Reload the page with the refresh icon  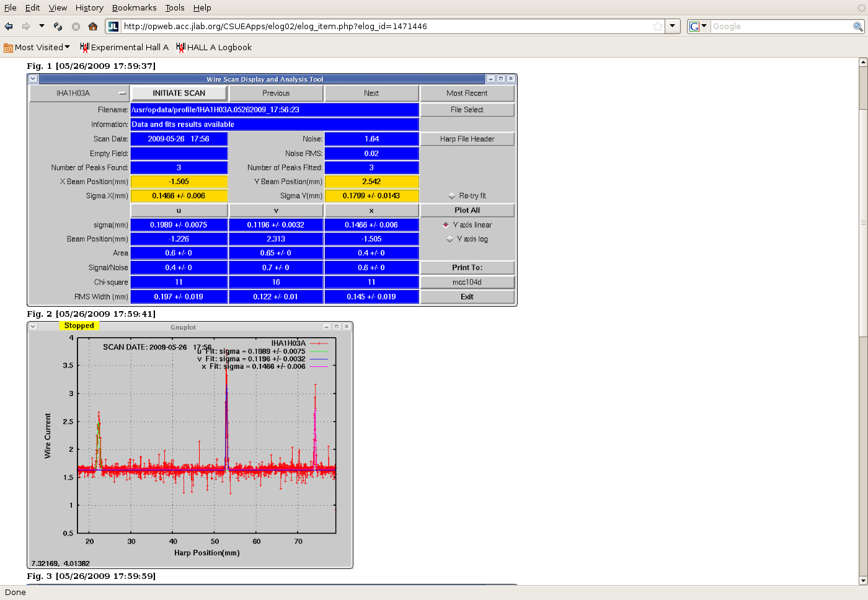coord(58,26)
